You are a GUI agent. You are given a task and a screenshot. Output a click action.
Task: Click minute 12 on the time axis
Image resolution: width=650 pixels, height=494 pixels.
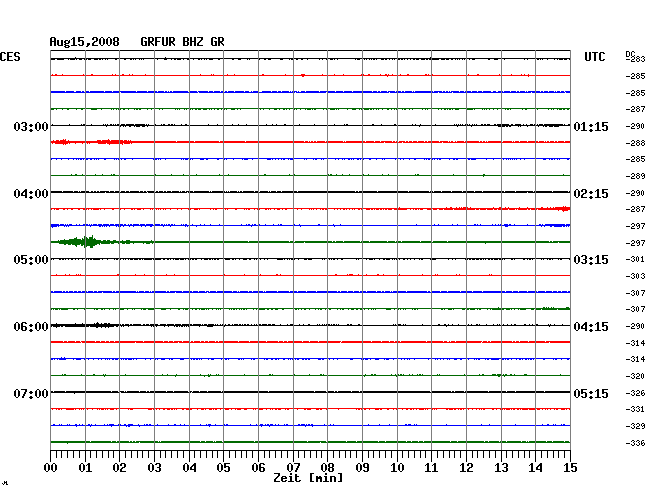[x=466, y=468]
